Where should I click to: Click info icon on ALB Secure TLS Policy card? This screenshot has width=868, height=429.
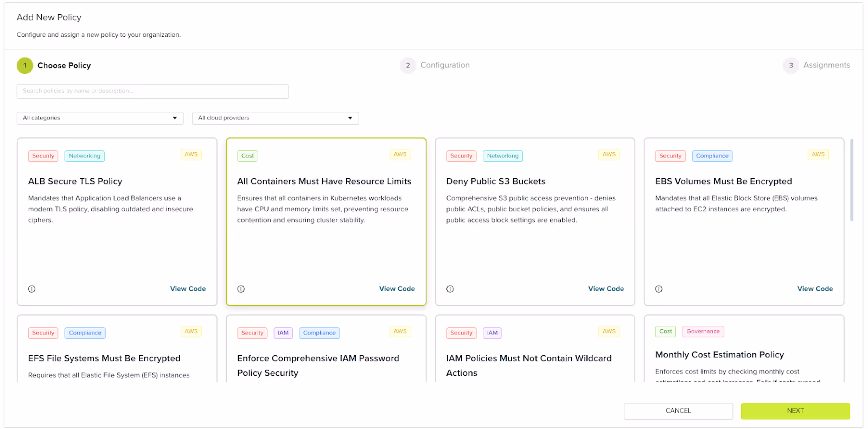coord(32,289)
